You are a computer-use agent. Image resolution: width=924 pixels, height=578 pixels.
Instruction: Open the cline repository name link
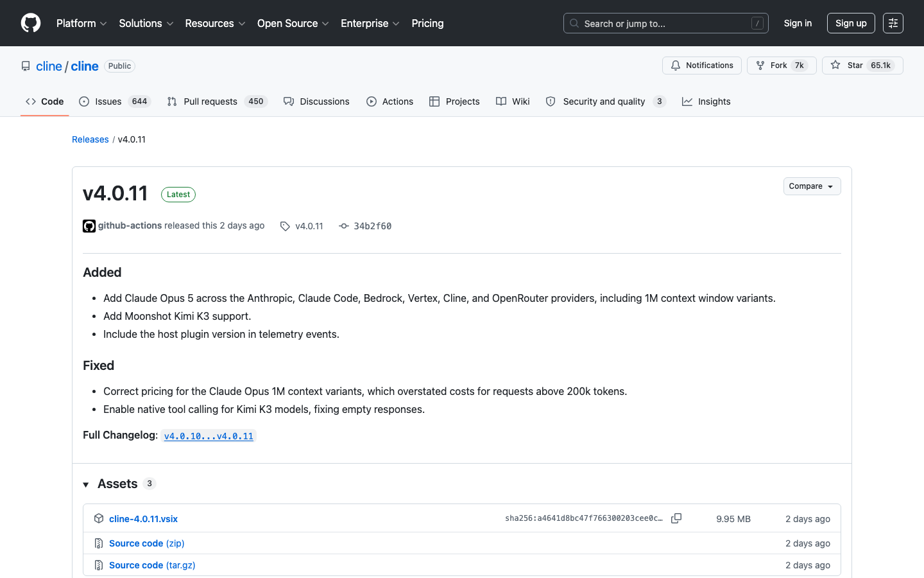pyautogui.click(x=85, y=66)
